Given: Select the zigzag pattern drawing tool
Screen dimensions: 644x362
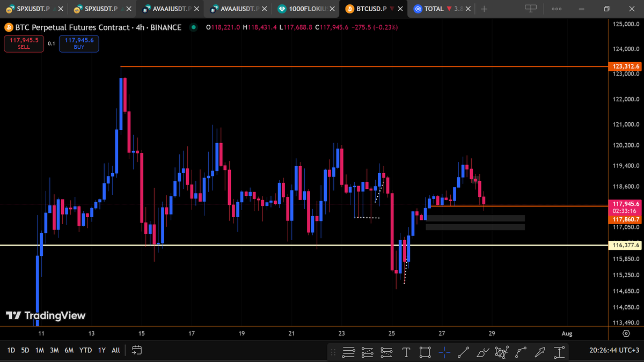Looking at the screenshot, I should tap(502, 352).
